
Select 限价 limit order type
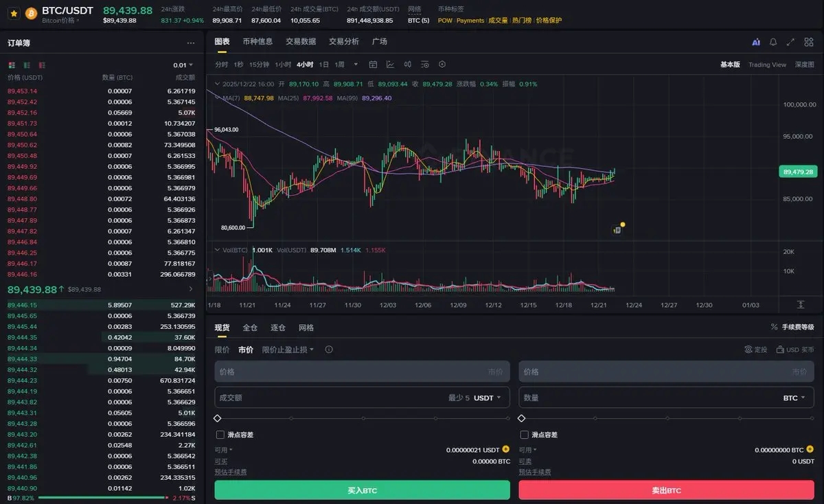coord(222,350)
